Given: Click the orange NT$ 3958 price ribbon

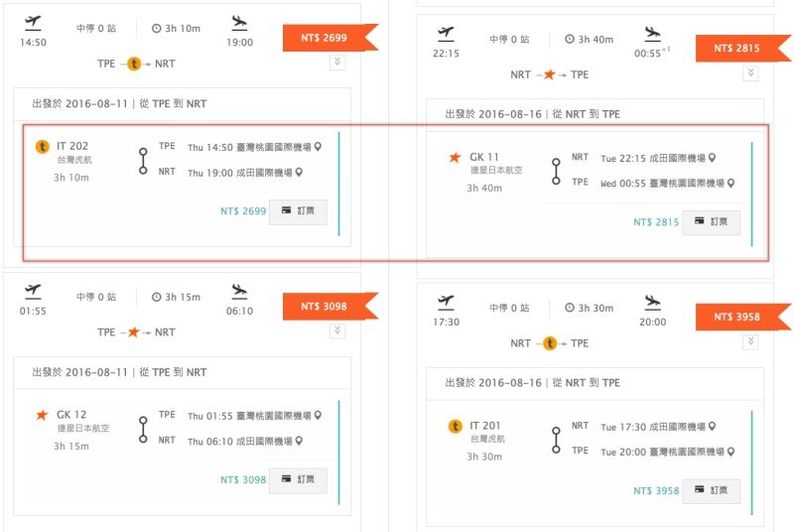Looking at the screenshot, I should pyautogui.click(x=739, y=317).
